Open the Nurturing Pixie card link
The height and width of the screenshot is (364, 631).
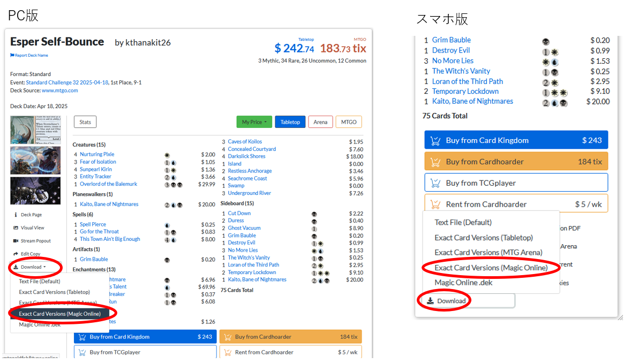pyautogui.click(x=97, y=155)
